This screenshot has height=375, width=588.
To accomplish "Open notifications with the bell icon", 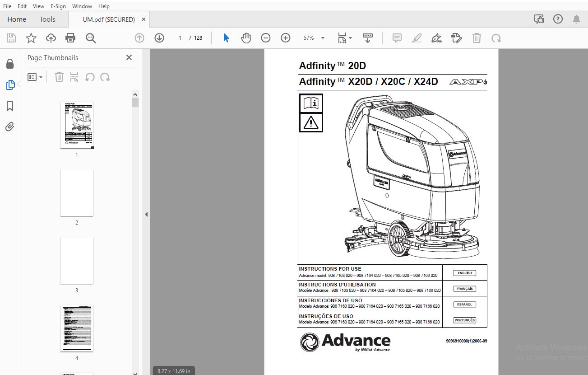I will pyautogui.click(x=577, y=19).
